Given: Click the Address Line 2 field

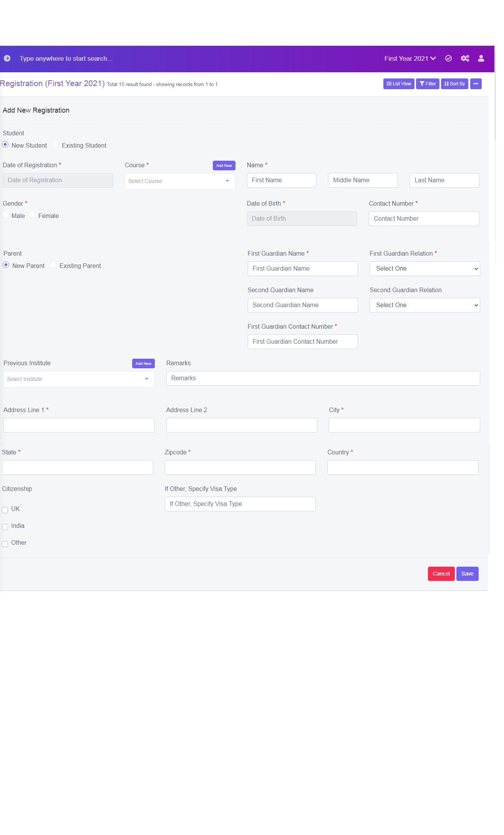Looking at the screenshot, I should click(242, 425).
